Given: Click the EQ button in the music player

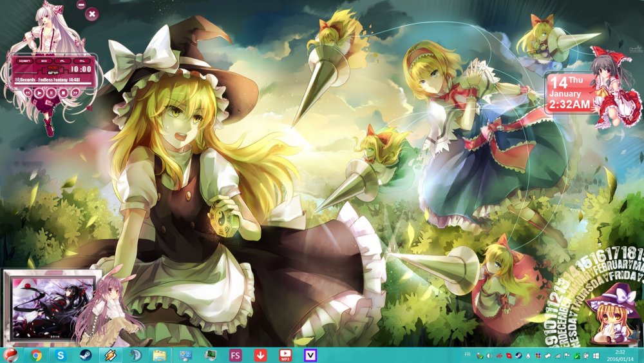Looking at the screenshot, I should pyautogui.click(x=44, y=61).
